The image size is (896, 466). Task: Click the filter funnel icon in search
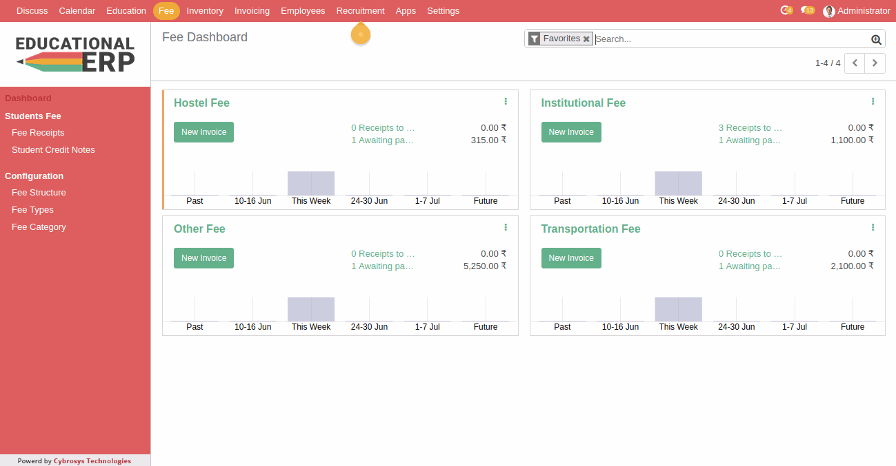point(534,39)
